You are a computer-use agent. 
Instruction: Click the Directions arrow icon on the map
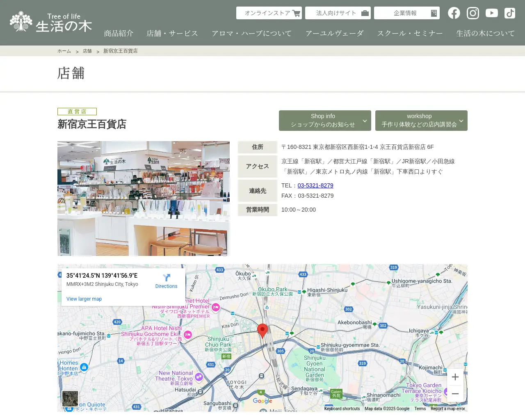(x=166, y=278)
